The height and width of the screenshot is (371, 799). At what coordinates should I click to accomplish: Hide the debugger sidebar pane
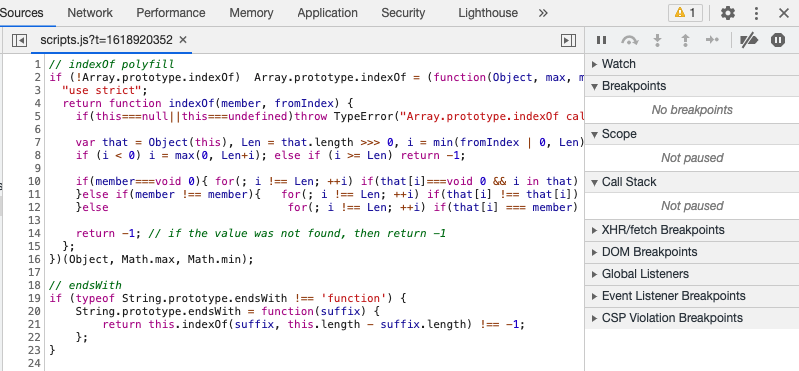pyautogui.click(x=568, y=40)
